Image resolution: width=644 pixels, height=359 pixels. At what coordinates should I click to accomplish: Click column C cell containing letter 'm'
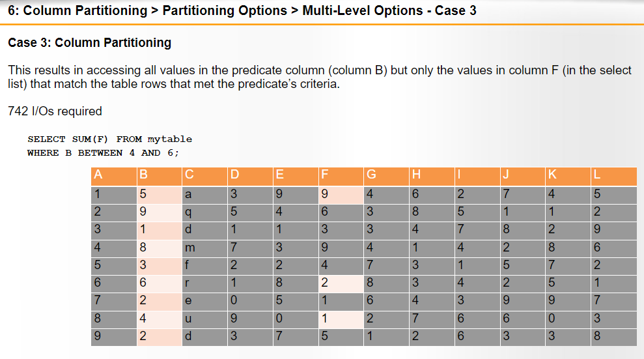tap(204, 248)
